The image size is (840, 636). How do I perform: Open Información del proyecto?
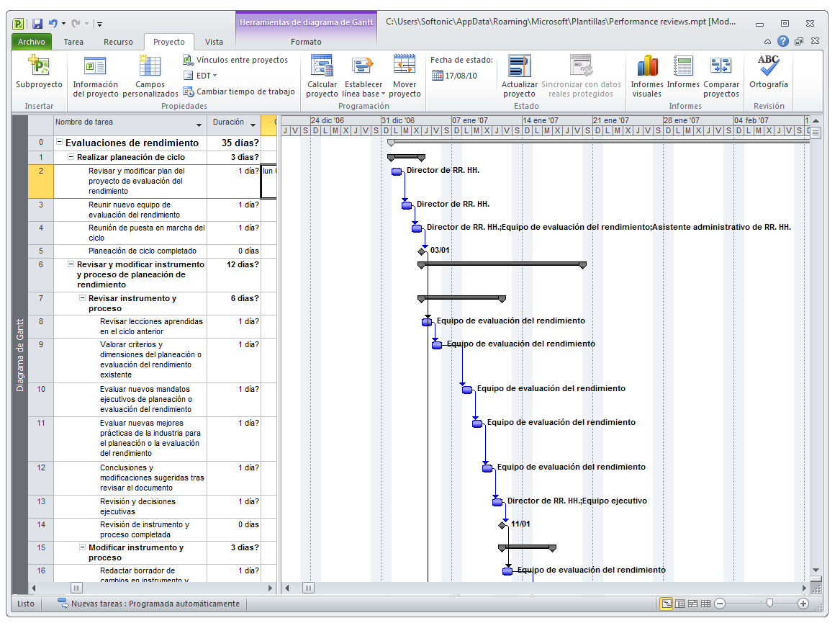pyautogui.click(x=95, y=76)
